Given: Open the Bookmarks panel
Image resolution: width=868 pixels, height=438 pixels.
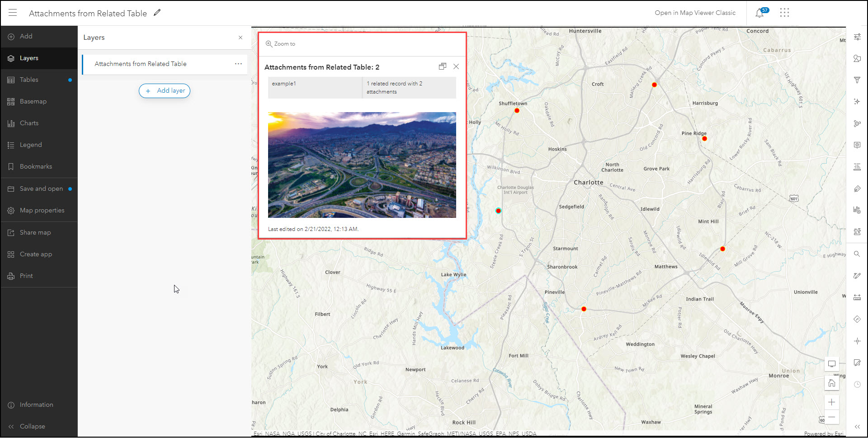Looking at the screenshot, I should [36, 167].
